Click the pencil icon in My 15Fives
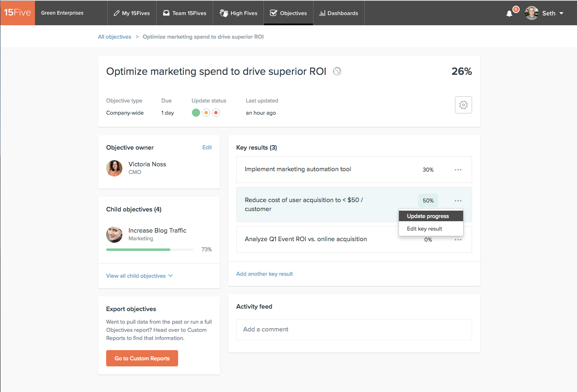This screenshot has width=577, height=392. coord(117,13)
